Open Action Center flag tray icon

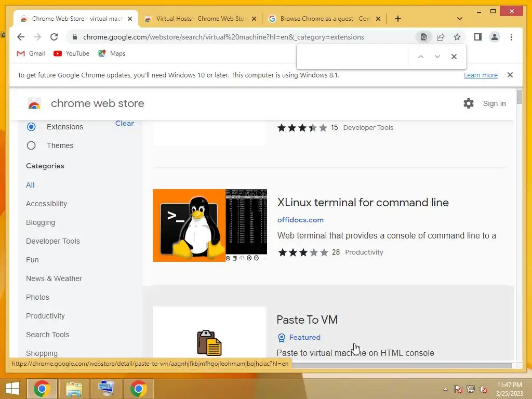(x=458, y=389)
